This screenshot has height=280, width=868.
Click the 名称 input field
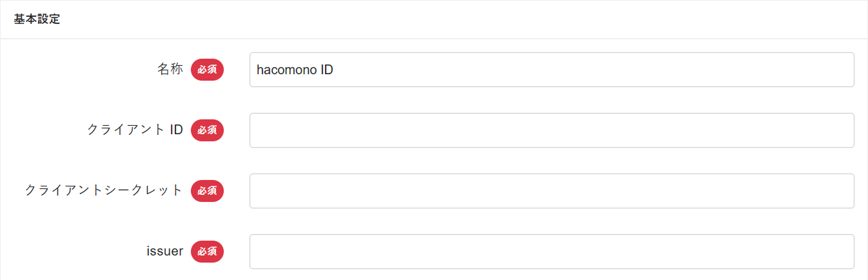551,70
